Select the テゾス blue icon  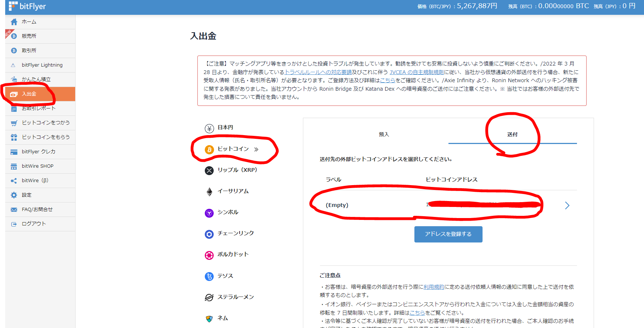point(209,277)
